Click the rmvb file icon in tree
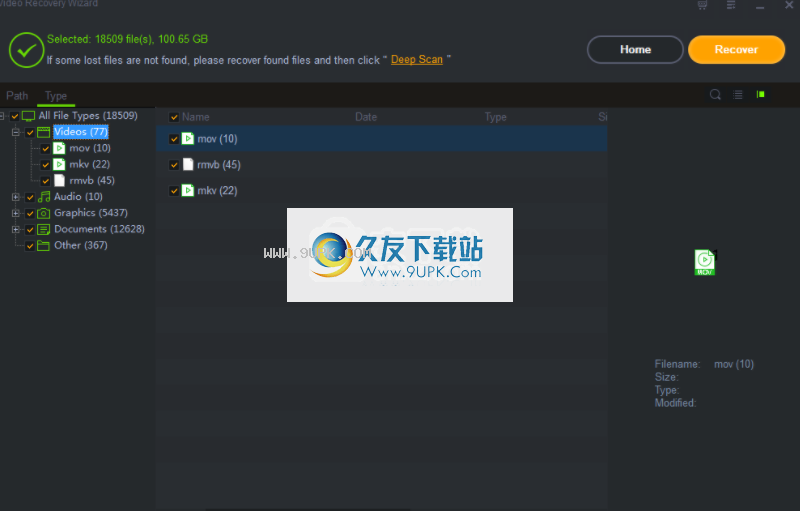Viewport: 800px width, 511px height. tap(60, 181)
